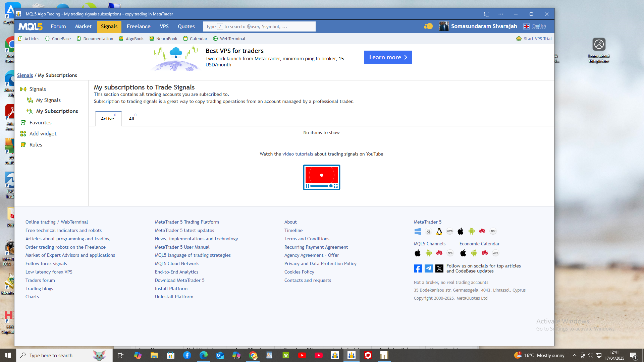
Task: Open Somasundaram Sivarajah profile avatar
Action: click(x=444, y=26)
